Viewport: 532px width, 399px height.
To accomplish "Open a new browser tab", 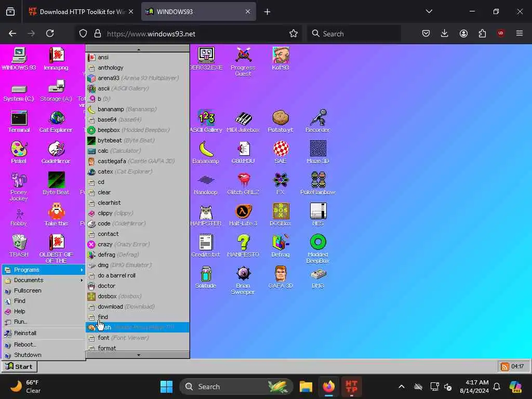I will click(268, 12).
